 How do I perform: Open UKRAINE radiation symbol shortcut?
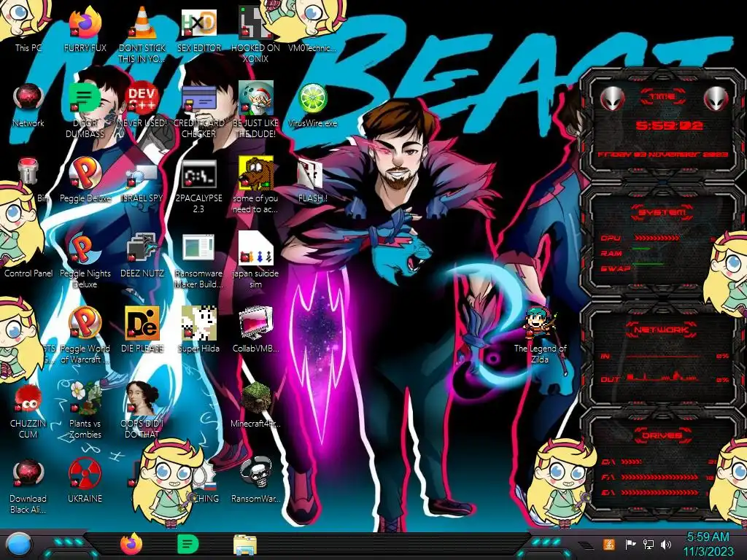pos(85,480)
